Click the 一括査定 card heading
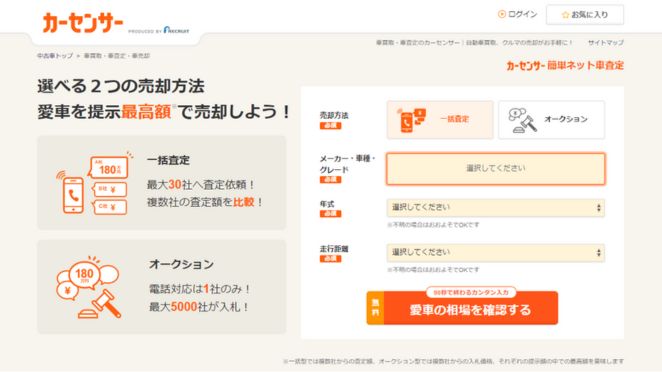The height and width of the screenshot is (372, 662). pyautogui.click(x=168, y=160)
